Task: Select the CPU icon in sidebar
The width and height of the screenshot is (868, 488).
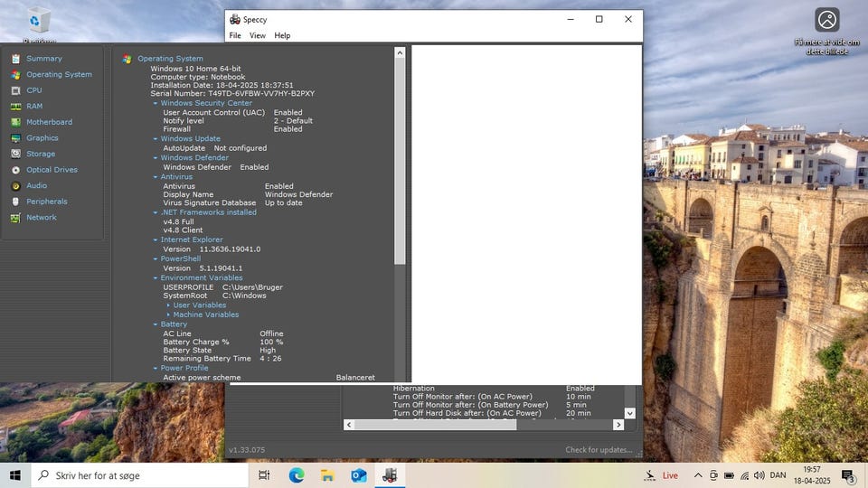Action: pos(15,90)
